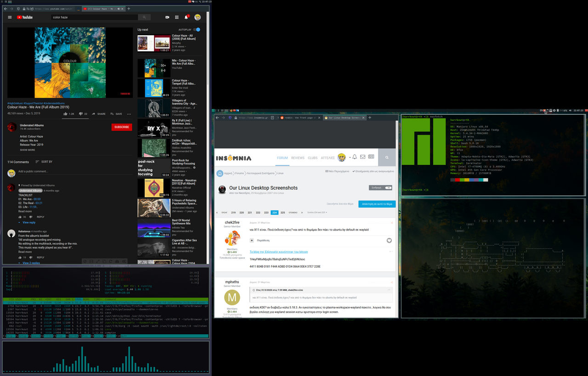Go to the YouTube home logo
The image size is (588, 376).
point(25,17)
